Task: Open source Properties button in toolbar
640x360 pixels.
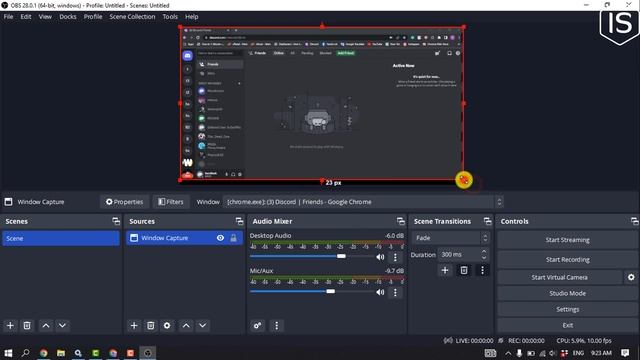Action: click(124, 202)
